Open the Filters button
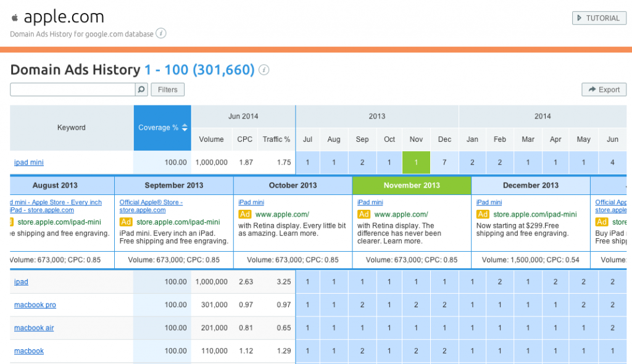Screen dimensions: 632x364 tap(168, 89)
